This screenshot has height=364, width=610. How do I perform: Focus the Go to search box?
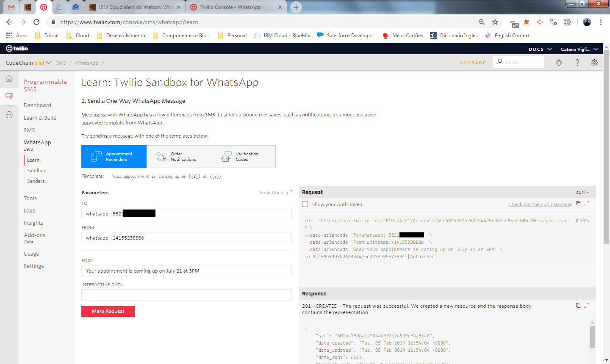pyautogui.click(x=518, y=62)
